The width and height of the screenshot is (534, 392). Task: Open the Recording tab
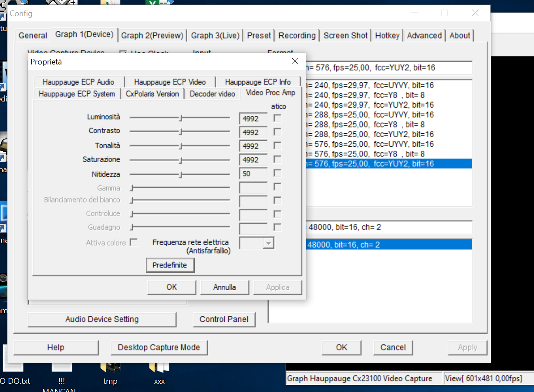click(297, 36)
